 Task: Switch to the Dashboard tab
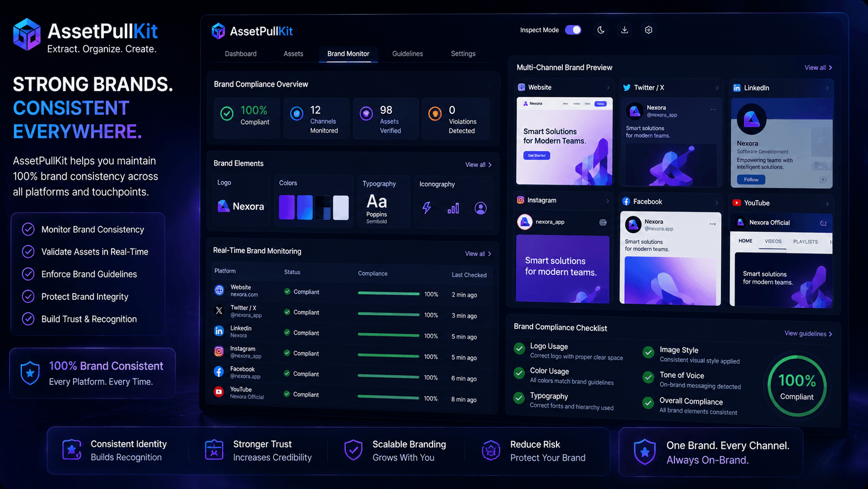(240, 54)
